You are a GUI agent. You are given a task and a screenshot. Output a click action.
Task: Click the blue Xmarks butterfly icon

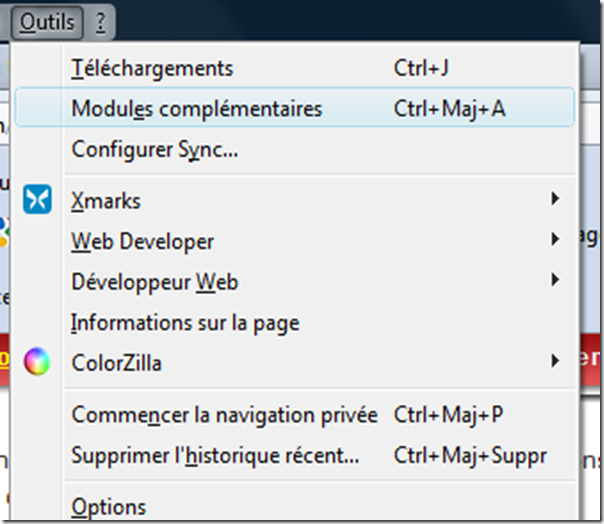coord(37,200)
